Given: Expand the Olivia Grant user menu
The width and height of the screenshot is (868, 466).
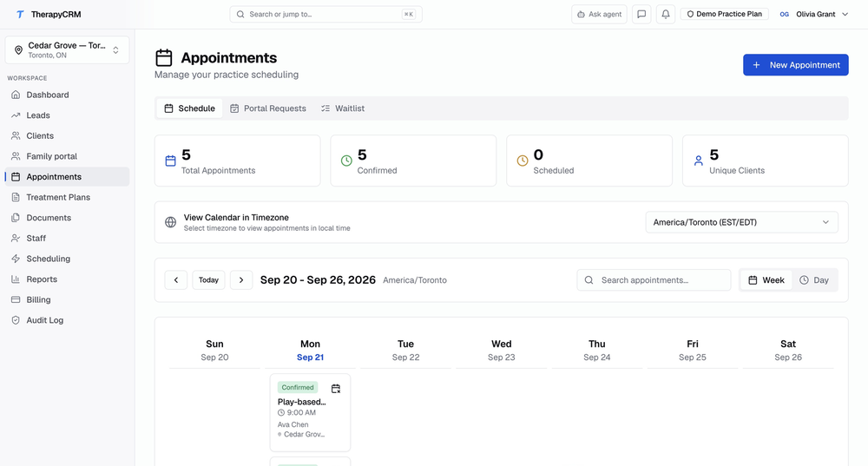Looking at the screenshot, I should tap(814, 15).
